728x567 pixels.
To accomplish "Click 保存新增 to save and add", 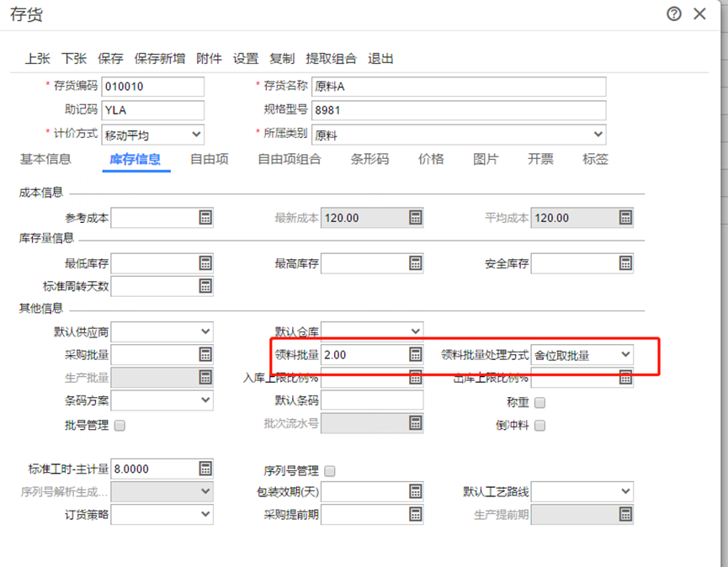I will 160,58.
